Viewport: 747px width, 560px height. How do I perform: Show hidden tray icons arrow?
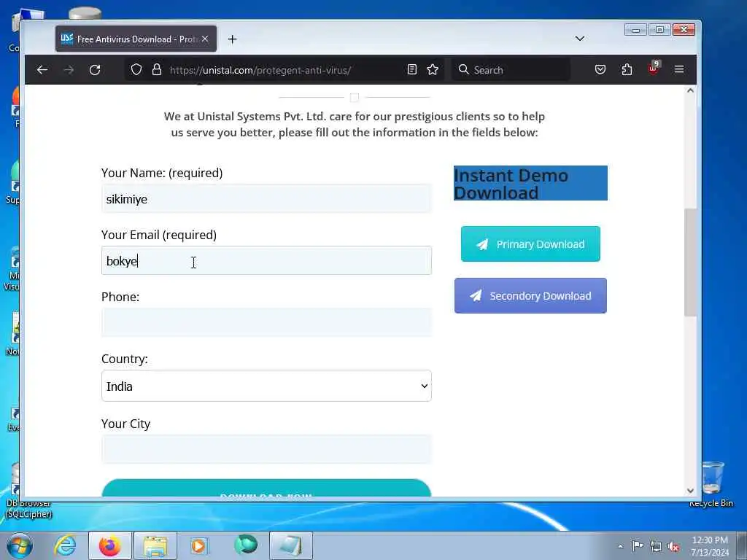coord(620,546)
